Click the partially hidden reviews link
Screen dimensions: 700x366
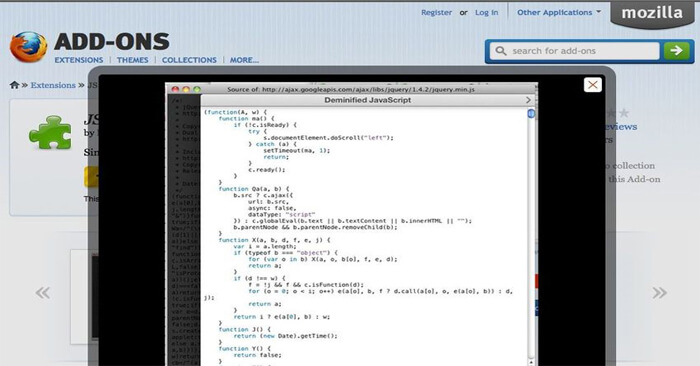[x=621, y=127]
